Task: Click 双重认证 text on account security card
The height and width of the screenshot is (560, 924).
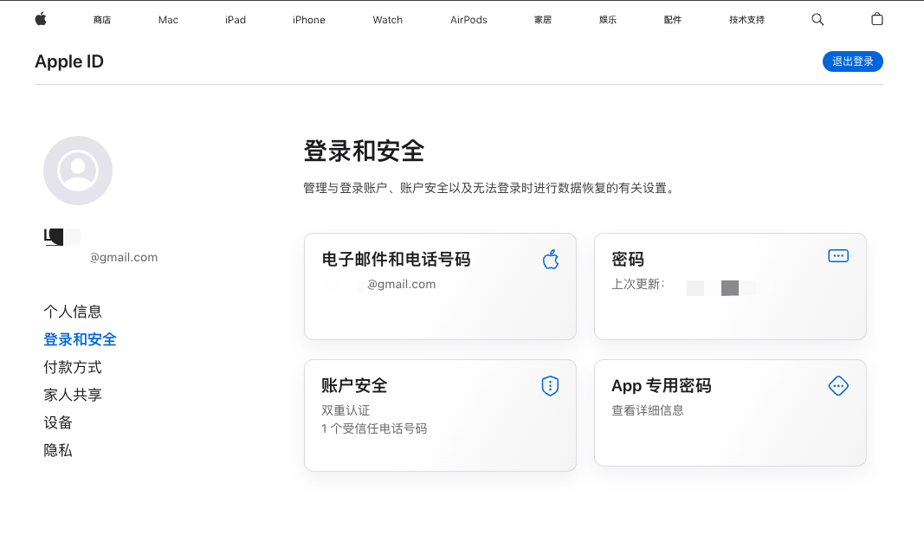Action: pyautogui.click(x=346, y=410)
